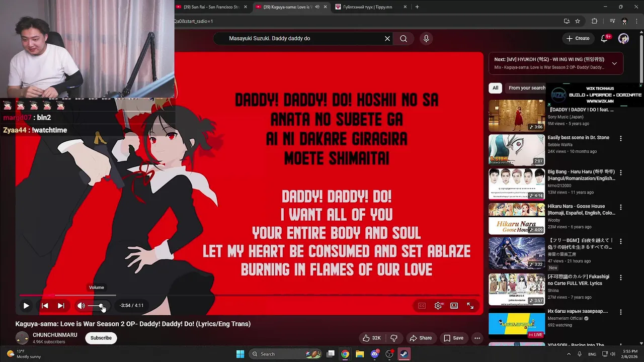The height and width of the screenshot is (362, 644).
Task: Click the install/cast icon in the address bar
Action: click(567, 21)
